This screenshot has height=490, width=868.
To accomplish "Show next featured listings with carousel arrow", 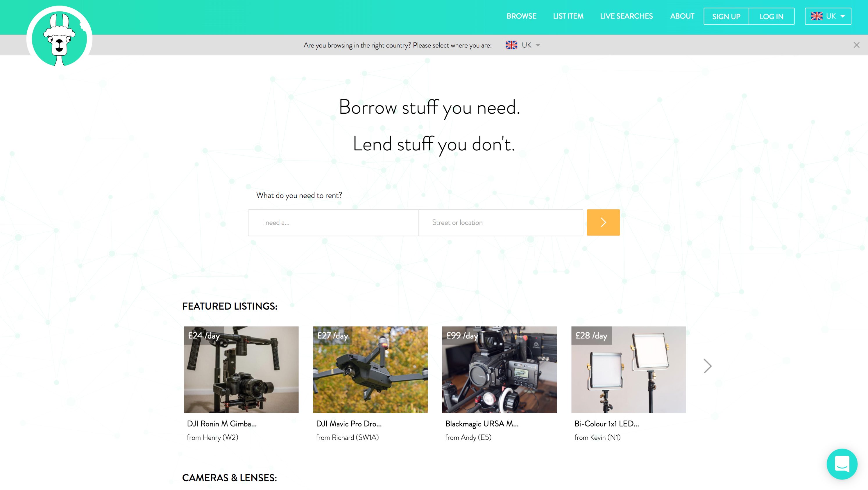I will [x=707, y=366].
